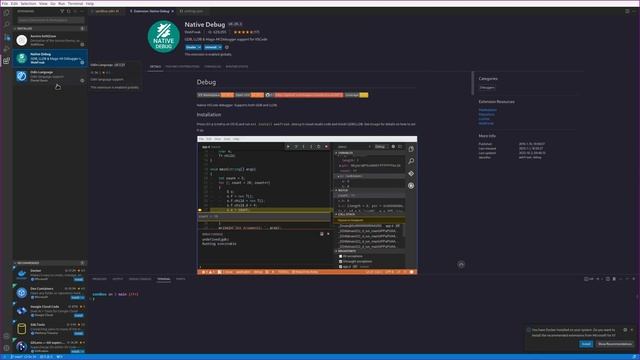The image size is (640, 360).
Task: Switch to Extension: Native Debug editor tab
Action: pos(151,11)
